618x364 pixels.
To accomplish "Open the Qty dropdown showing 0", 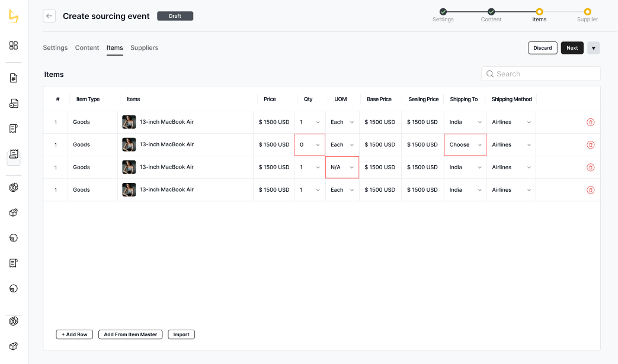I will pos(310,145).
